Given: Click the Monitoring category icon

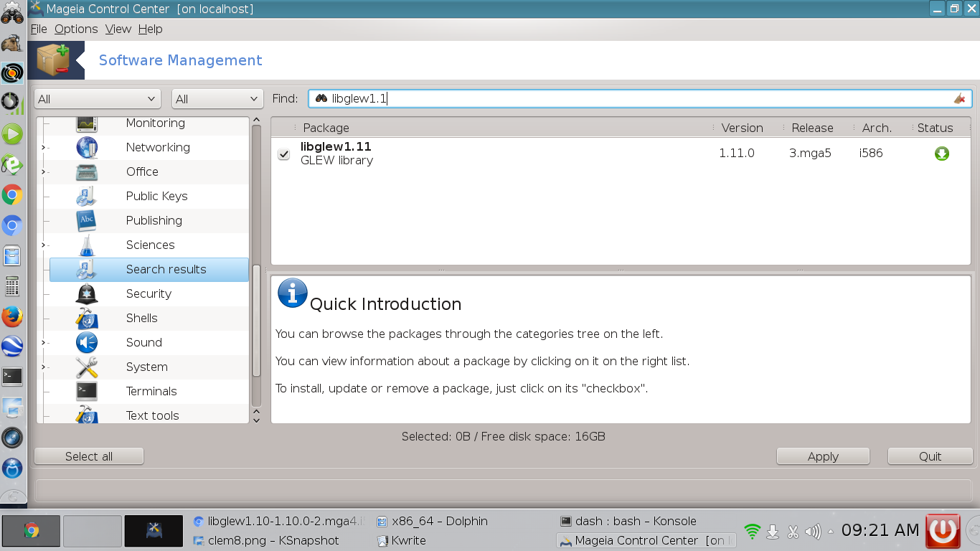Looking at the screenshot, I should (87, 123).
